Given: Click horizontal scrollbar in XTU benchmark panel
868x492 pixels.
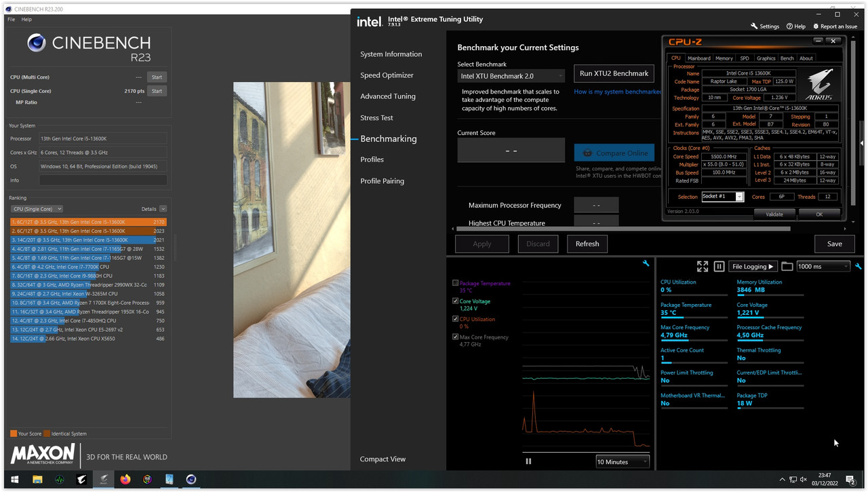Looking at the screenshot, I should [623, 229].
